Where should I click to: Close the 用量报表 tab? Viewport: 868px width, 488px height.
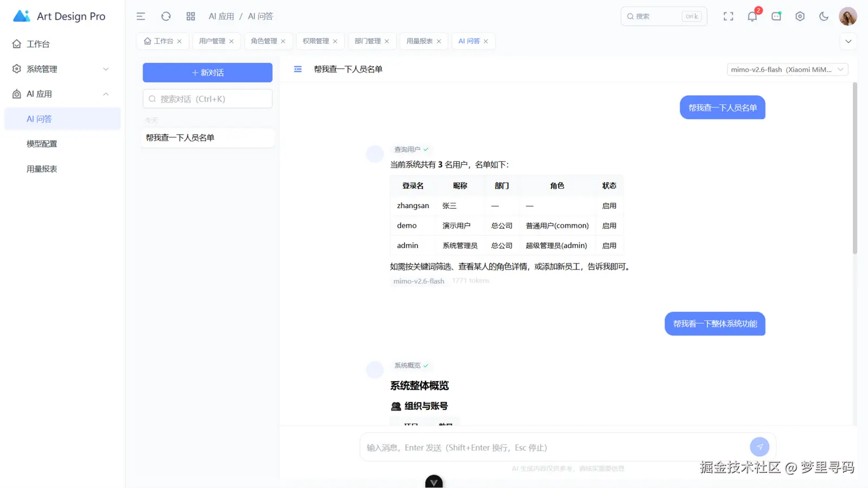(439, 41)
